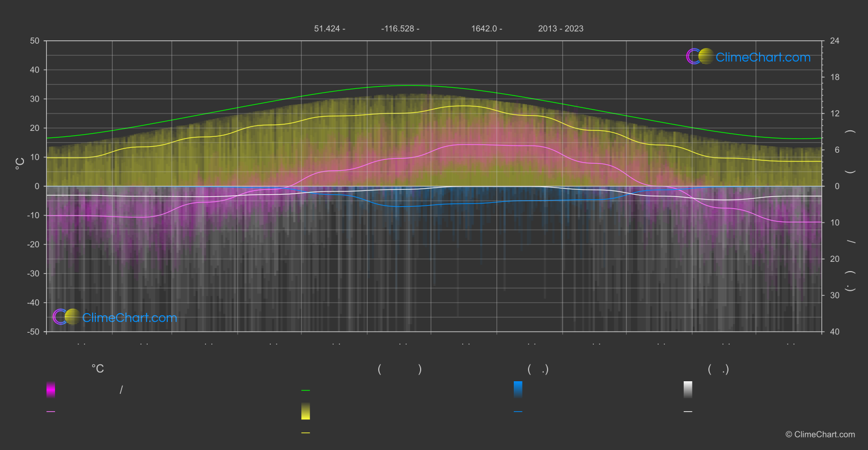The image size is (868, 450).
Task: Click the -40 tick on the temperature axis
Action: tap(33, 303)
